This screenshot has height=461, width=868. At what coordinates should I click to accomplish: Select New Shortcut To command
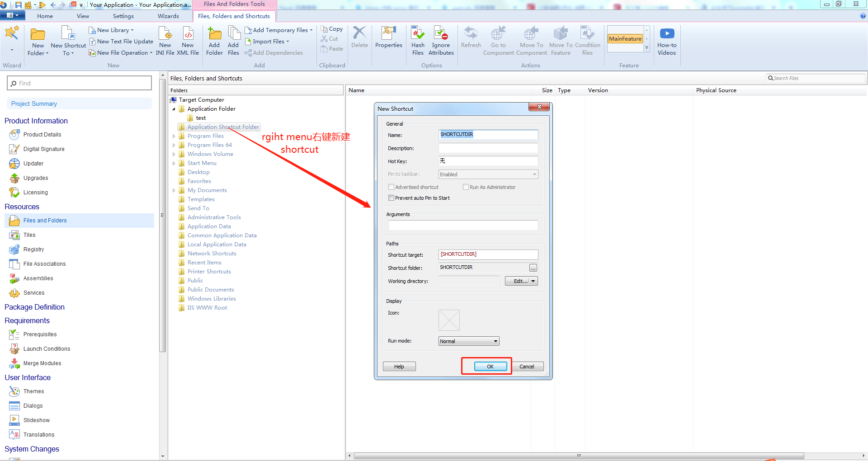point(68,40)
